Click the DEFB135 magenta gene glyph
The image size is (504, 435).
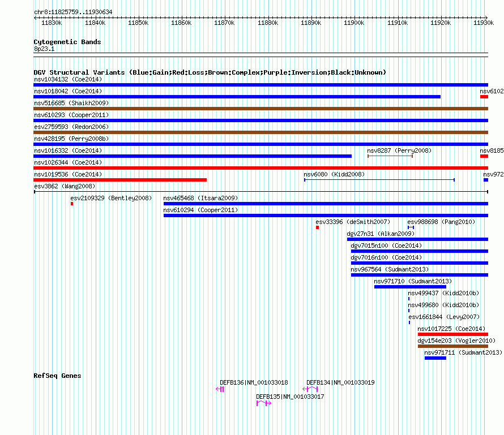[x=264, y=403]
